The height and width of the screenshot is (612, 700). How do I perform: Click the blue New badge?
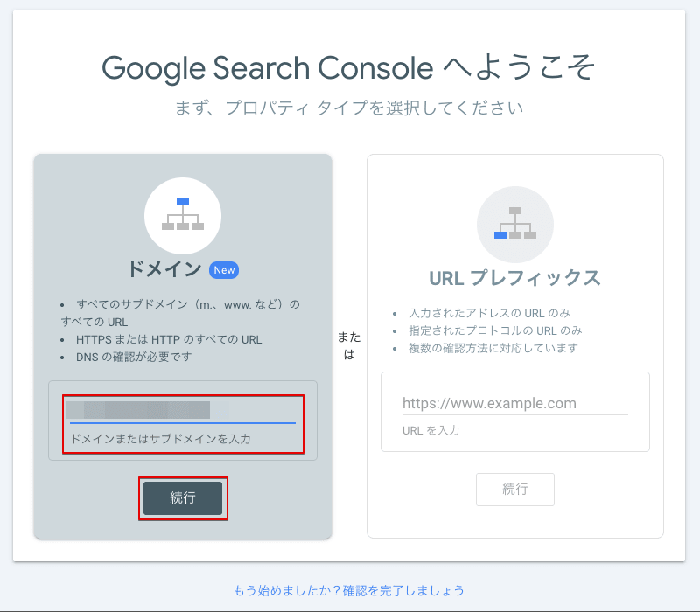point(224,270)
